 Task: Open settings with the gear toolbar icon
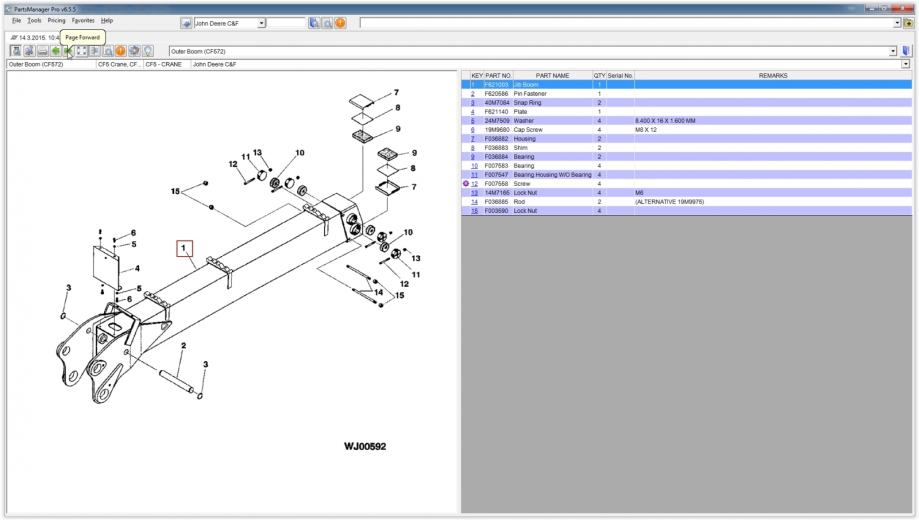point(134,51)
